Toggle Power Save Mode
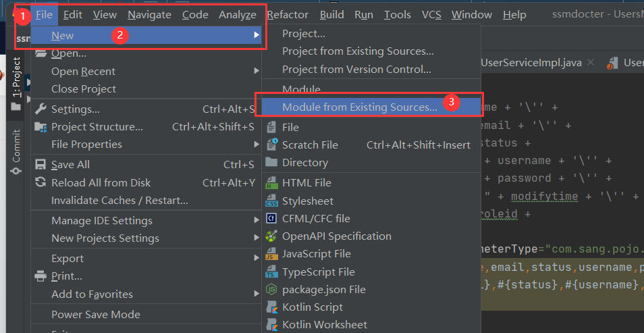The width and height of the screenshot is (644, 333). pos(146,315)
